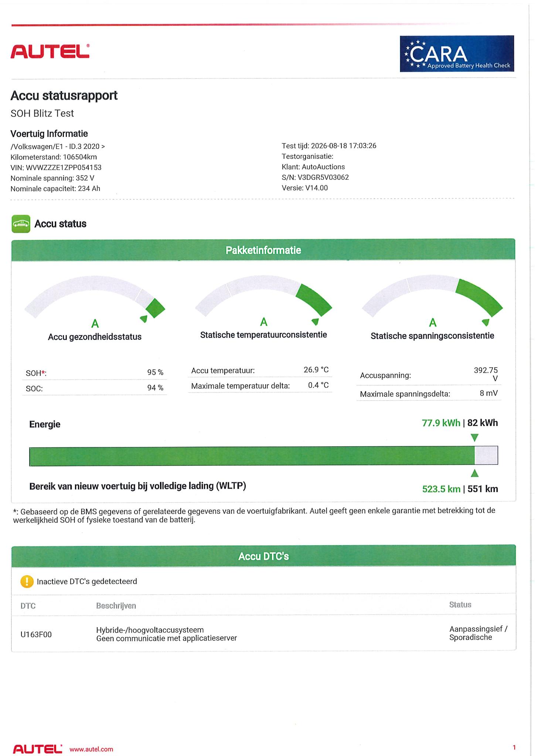Image resolution: width=535 pixels, height=756 pixels.
Task: Select the '/Volkswagen/E1 - ID.3 2020 >' line
Action: pos(58,147)
